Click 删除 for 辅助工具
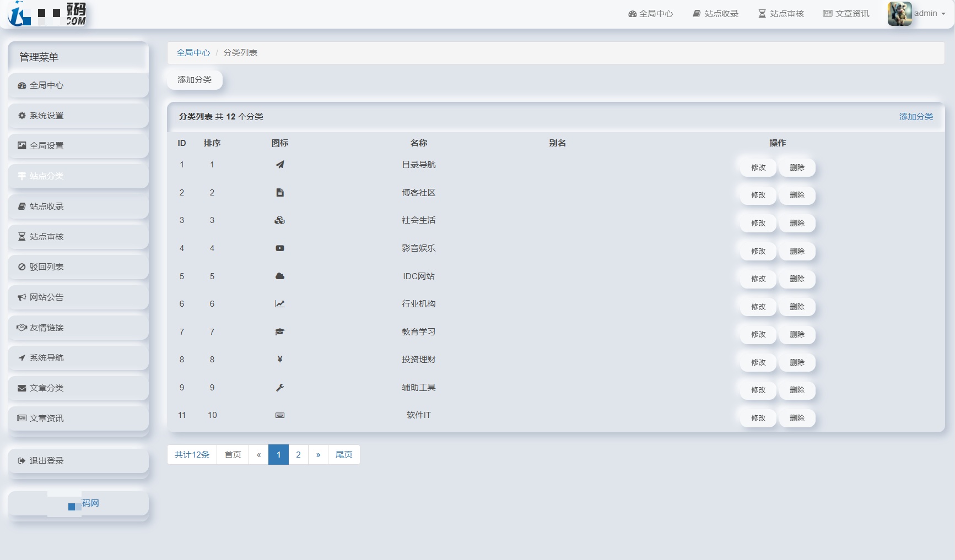The width and height of the screenshot is (955, 560). 797,390
